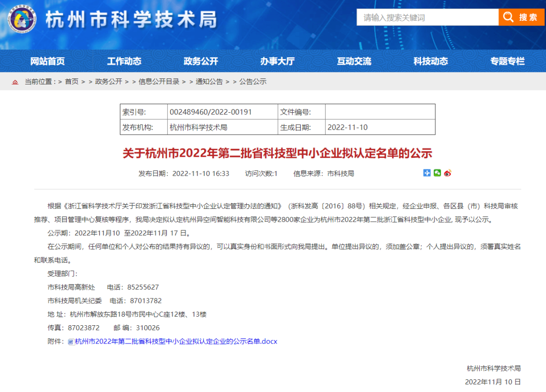Open the 科技动态 nav item
The height and width of the screenshot is (392, 546).
coord(431,61)
